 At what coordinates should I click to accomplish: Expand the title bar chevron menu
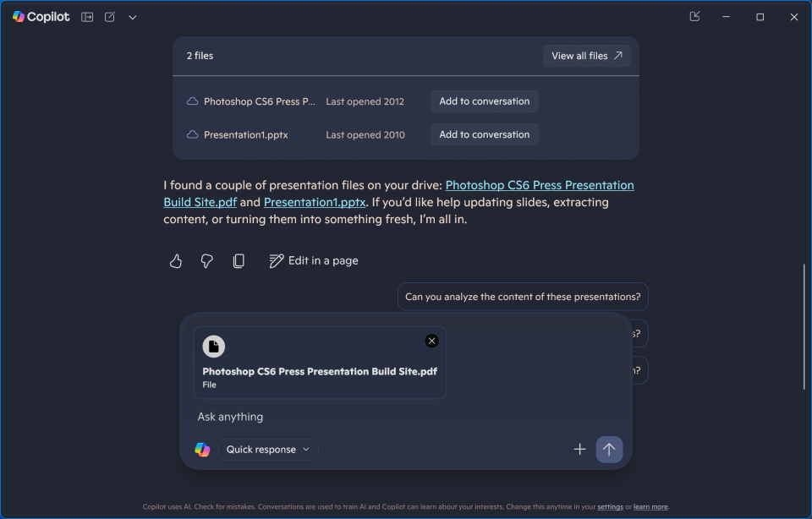coord(133,17)
